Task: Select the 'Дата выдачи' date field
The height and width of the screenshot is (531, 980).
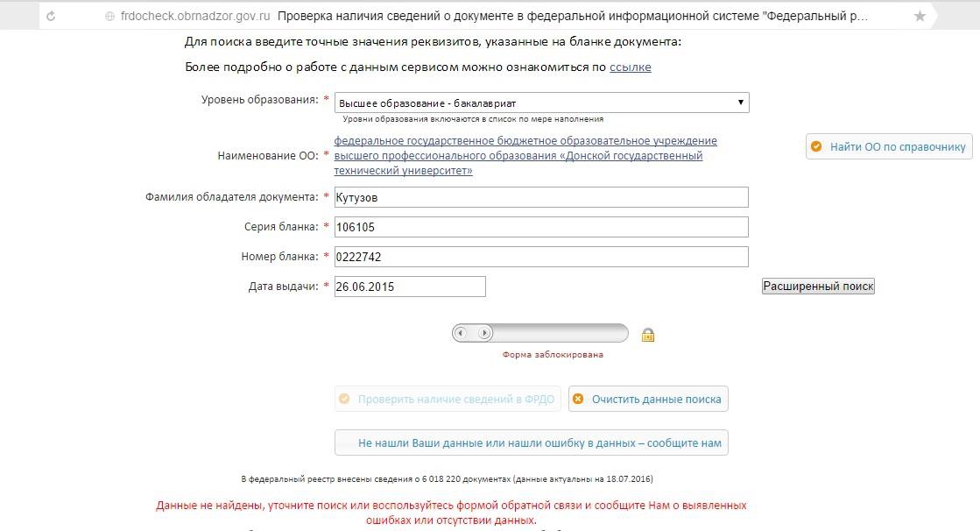Action: click(410, 287)
